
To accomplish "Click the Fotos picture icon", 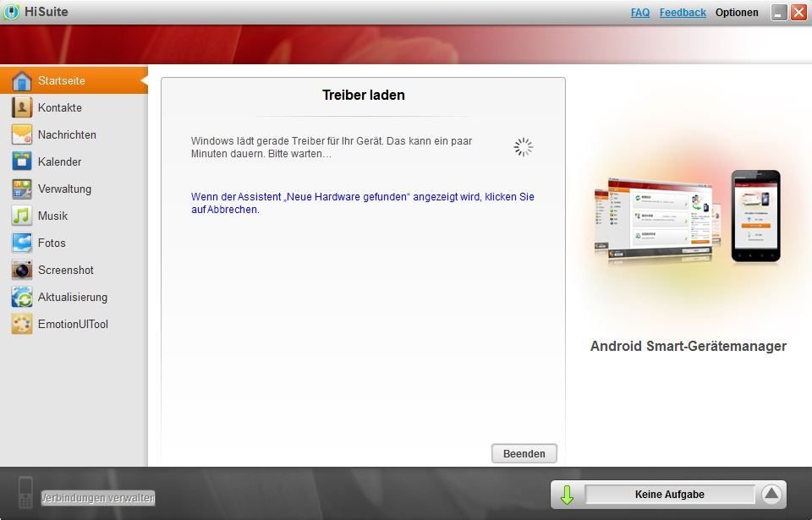I will coord(22,243).
